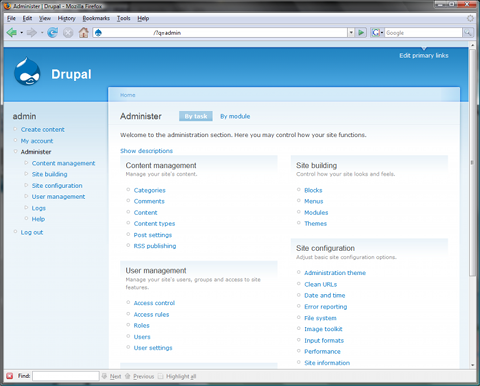Open sidebar Content management item

click(63, 163)
